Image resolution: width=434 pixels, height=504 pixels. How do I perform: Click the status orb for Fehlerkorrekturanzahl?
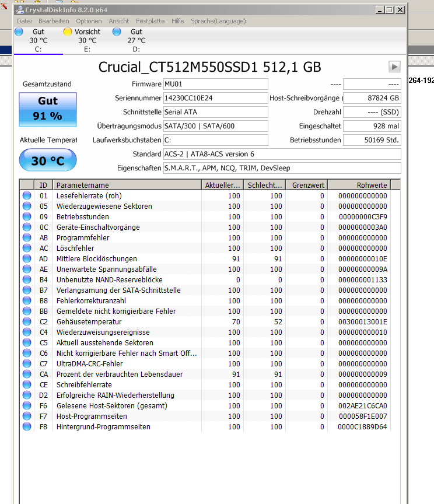coord(27,300)
